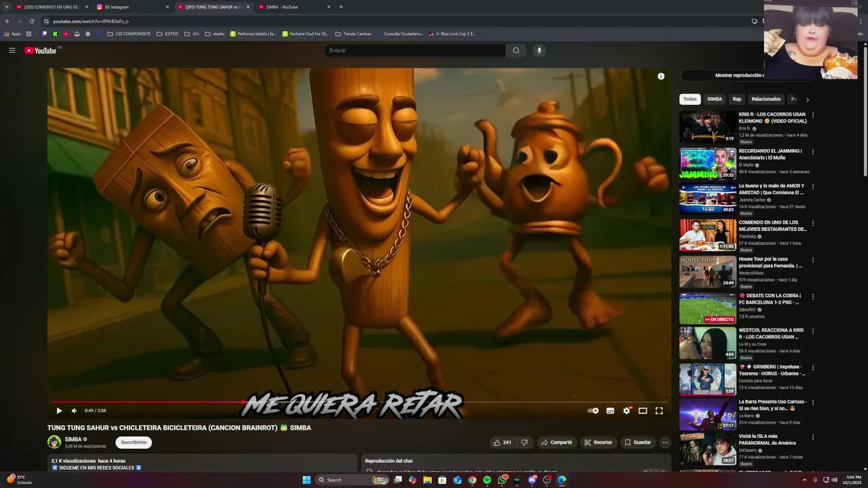Open options for COMIENDO EN UNO video
868x488 pixels.
[813, 223]
